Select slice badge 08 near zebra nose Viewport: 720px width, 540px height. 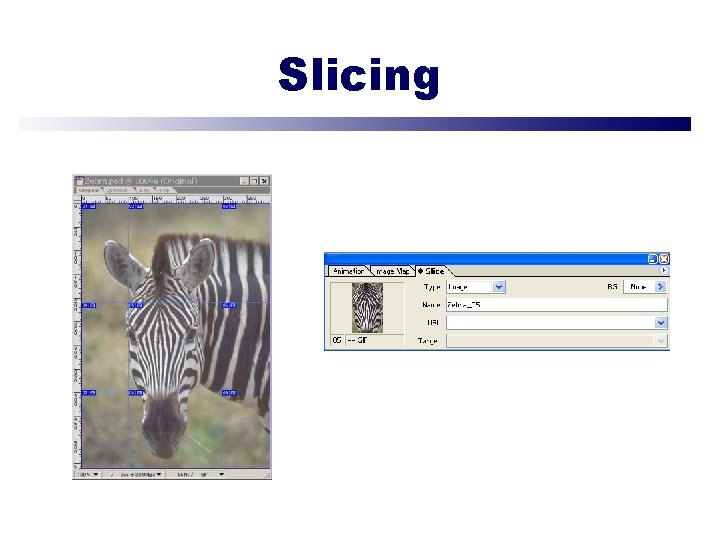pyautogui.click(x=136, y=393)
